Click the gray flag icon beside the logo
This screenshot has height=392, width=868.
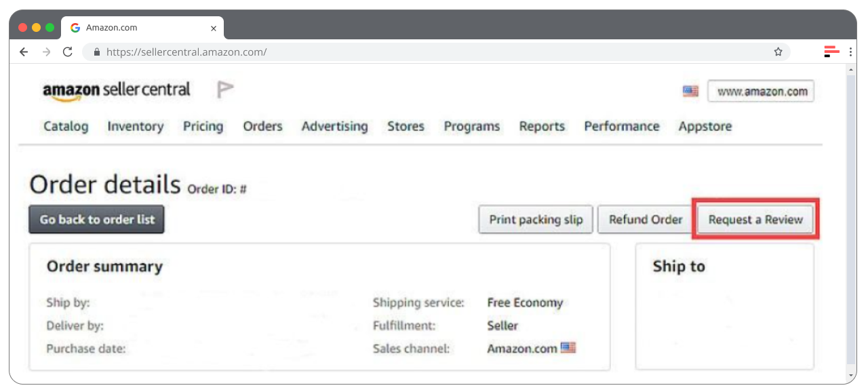224,88
